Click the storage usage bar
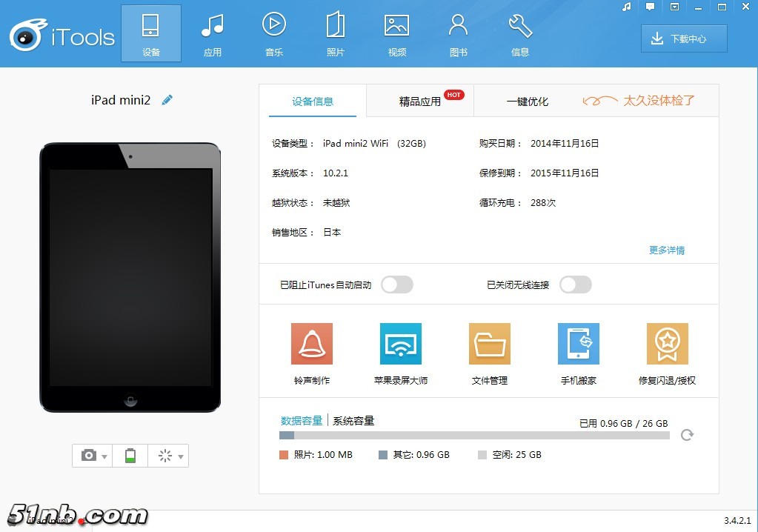This screenshot has width=758, height=532. 474,436
